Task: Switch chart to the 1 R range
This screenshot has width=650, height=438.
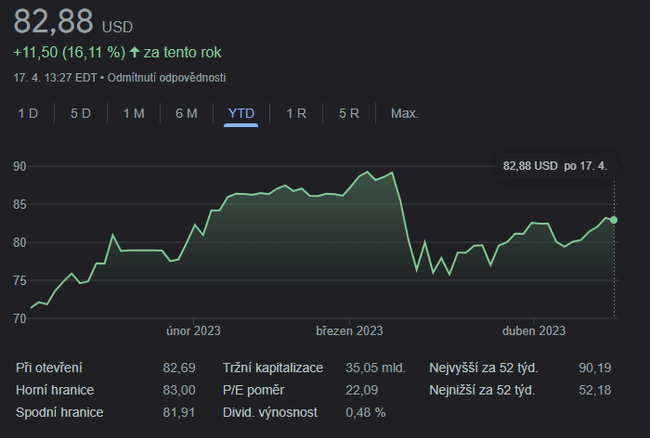Action: tap(296, 113)
